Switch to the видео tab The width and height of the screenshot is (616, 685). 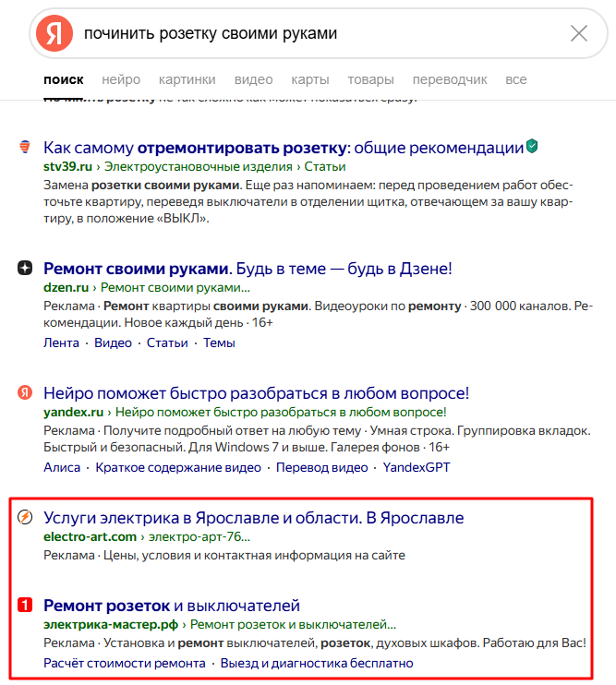253,79
